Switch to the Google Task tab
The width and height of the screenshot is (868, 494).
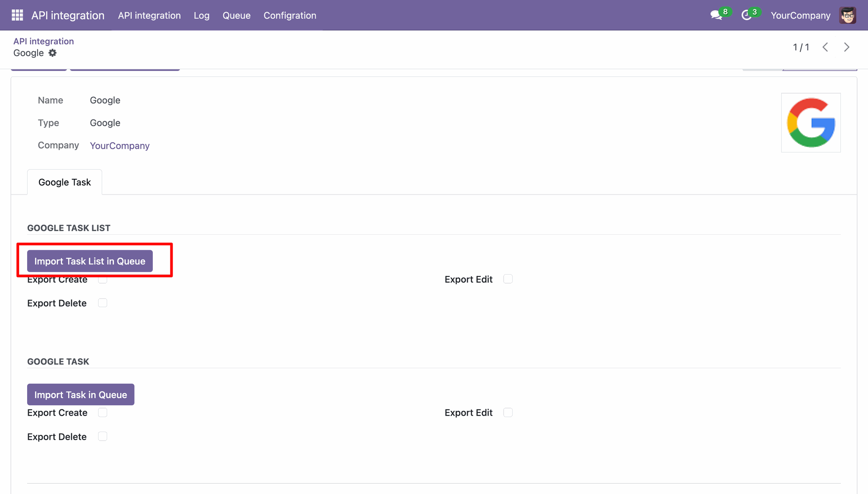click(x=65, y=182)
